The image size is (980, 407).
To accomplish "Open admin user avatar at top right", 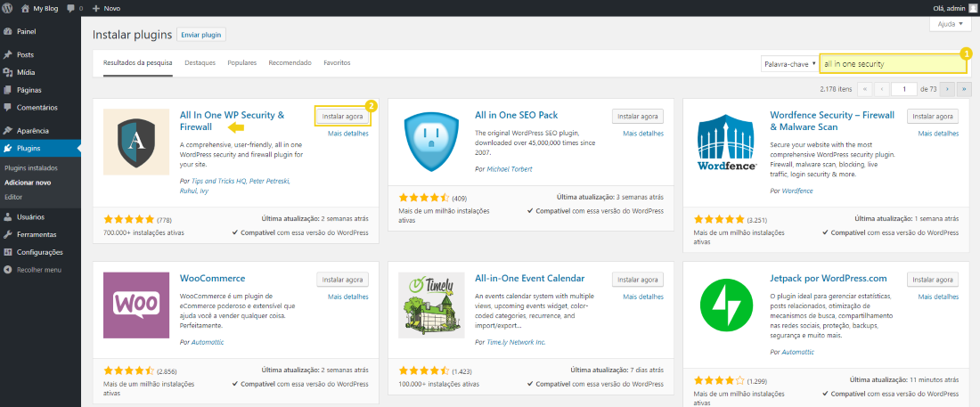I will pos(972,8).
